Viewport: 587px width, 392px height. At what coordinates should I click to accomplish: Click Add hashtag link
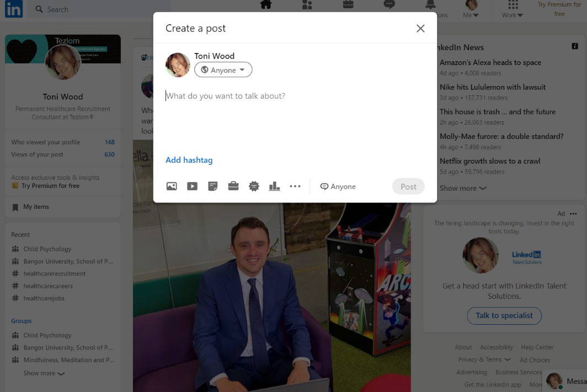tap(189, 160)
